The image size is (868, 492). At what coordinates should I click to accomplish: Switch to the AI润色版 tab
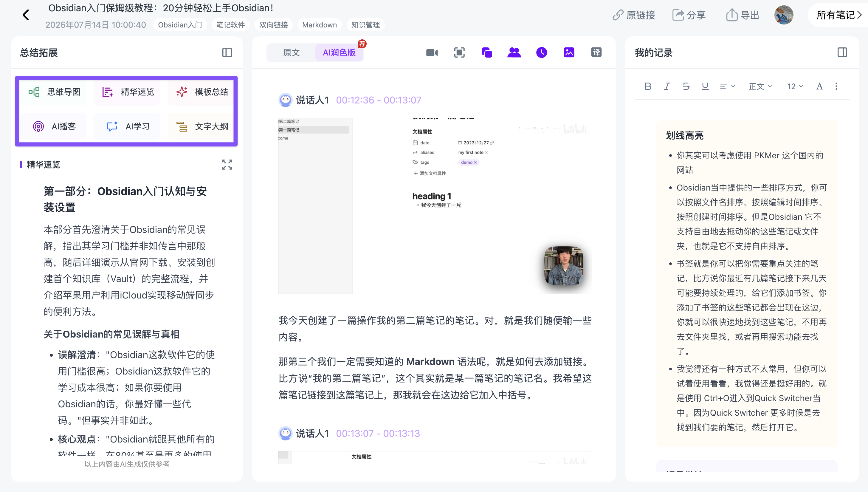click(339, 53)
